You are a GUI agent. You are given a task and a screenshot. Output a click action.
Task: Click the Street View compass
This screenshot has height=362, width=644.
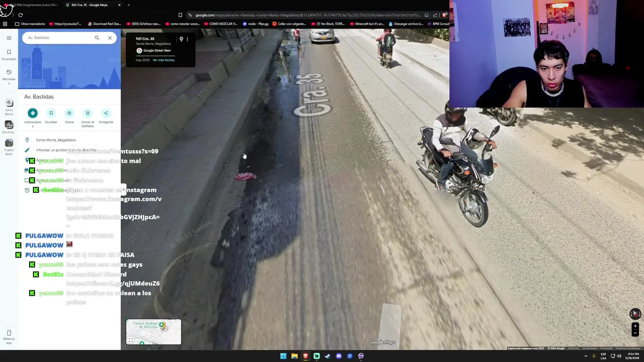coord(635,314)
